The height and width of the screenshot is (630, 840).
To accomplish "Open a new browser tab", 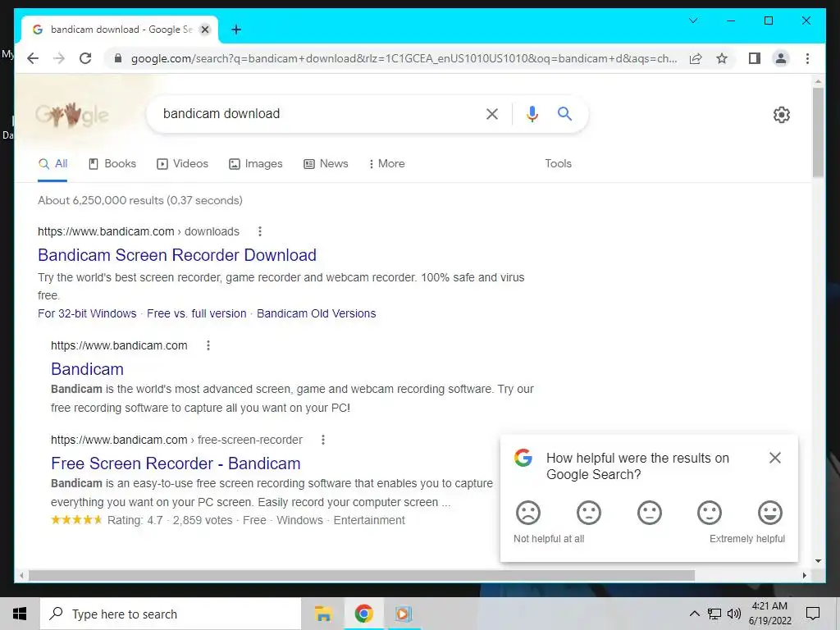I will (x=236, y=30).
